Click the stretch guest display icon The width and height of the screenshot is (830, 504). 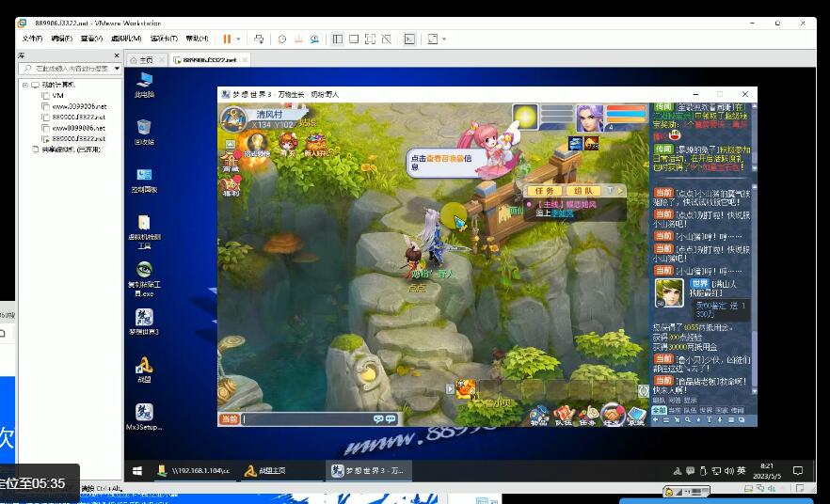click(433, 39)
